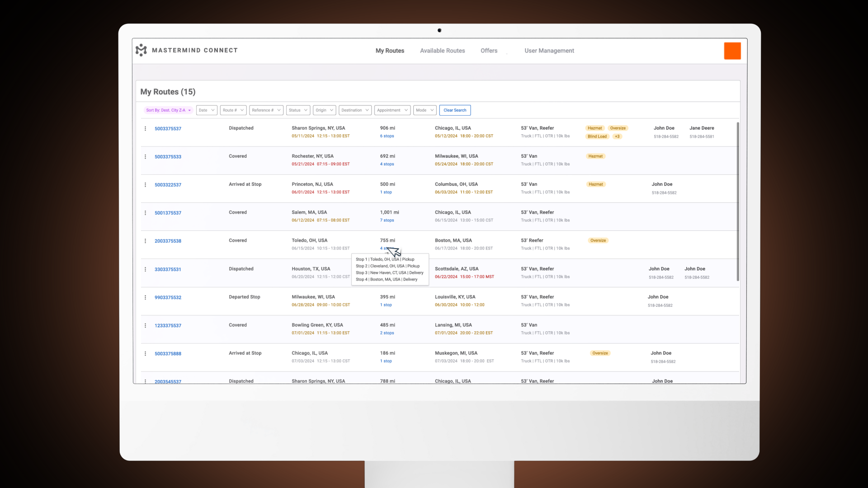Viewport: 868px width, 488px height.
Task: Click 'Stop 3 | New Haven, CT, USA | Delivery' in tooltip
Action: tap(390, 273)
